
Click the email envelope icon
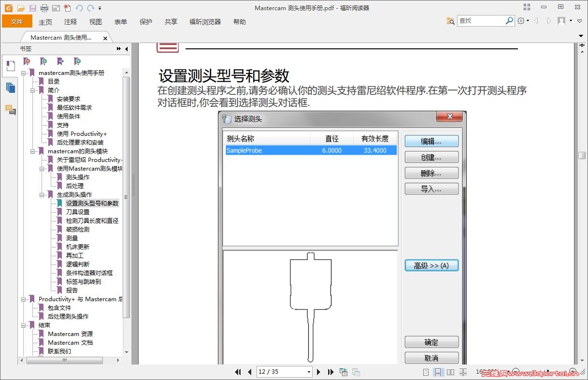pos(56,8)
